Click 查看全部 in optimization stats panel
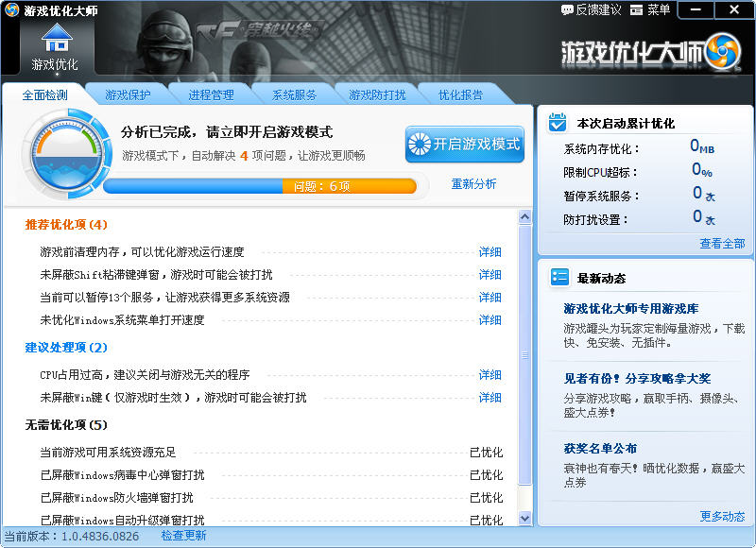The height and width of the screenshot is (548, 756). [722, 244]
